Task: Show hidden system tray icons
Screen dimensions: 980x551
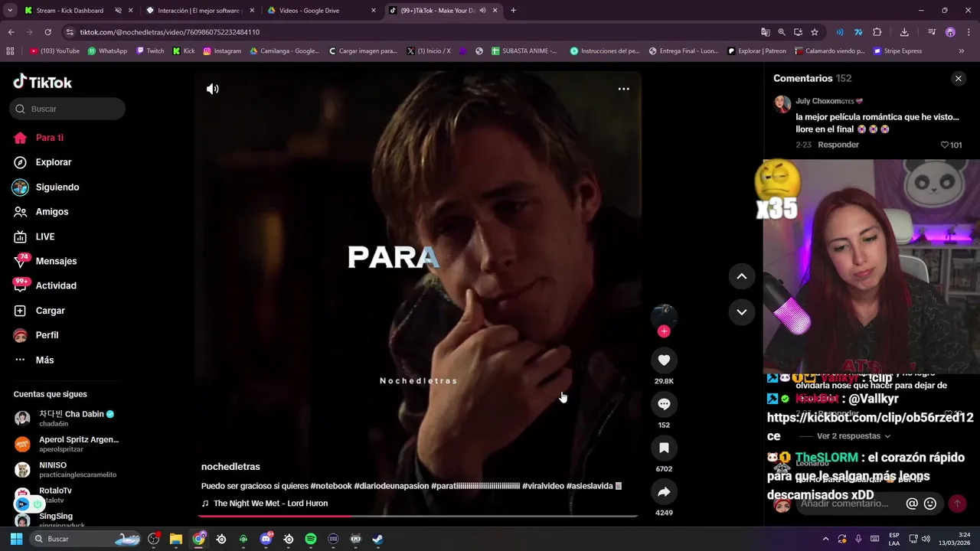Action: tap(825, 539)
